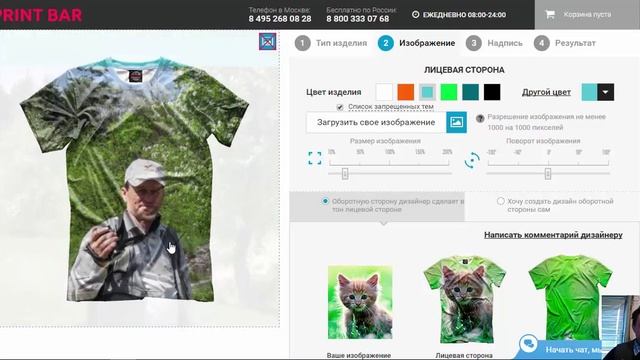640x360 pixels.
Task: Click Загрузить свое изображение button
Action: tap(376, 122)
